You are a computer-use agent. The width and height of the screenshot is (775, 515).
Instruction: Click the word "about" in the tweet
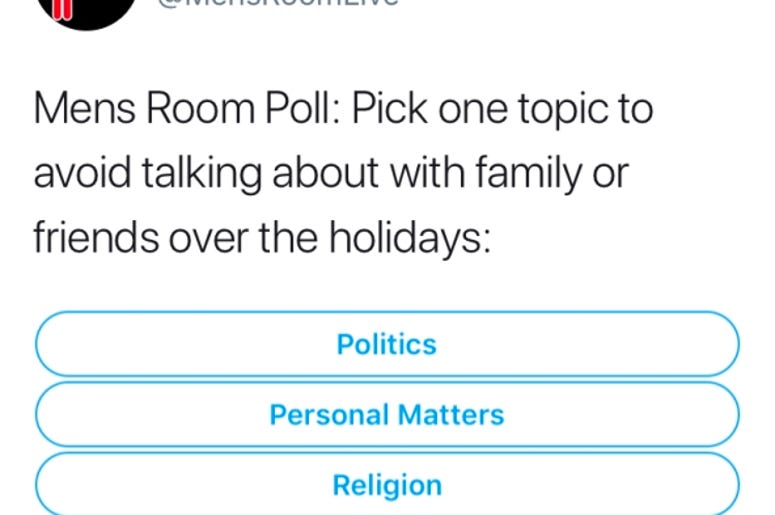click(x=325, y=172)
